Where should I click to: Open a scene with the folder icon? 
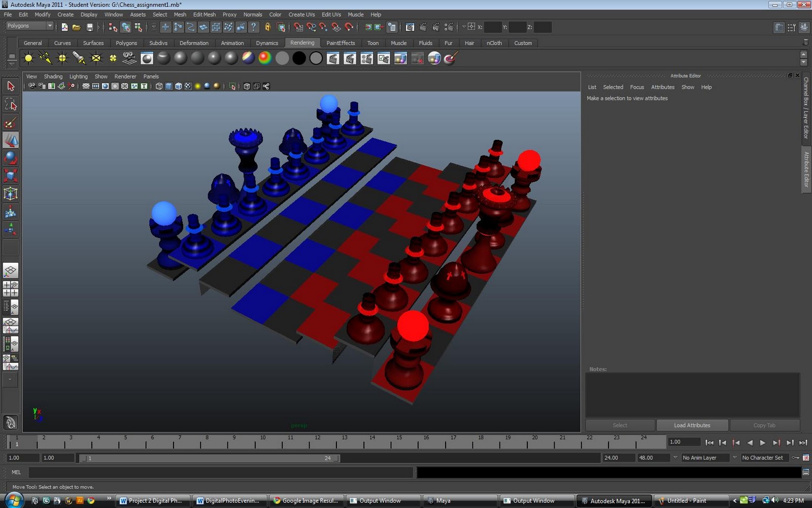tap(76, 27)
